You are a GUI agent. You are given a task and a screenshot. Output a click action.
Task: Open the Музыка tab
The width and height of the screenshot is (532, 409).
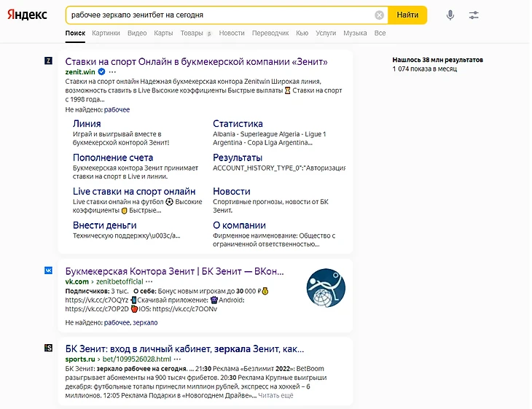(355, 34)
